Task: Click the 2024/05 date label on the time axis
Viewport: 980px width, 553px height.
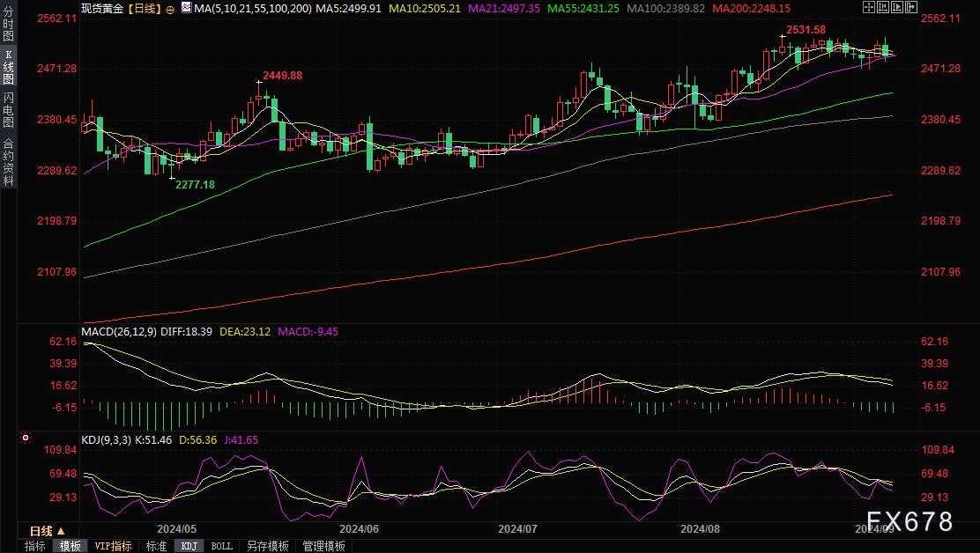Action: 177,529
